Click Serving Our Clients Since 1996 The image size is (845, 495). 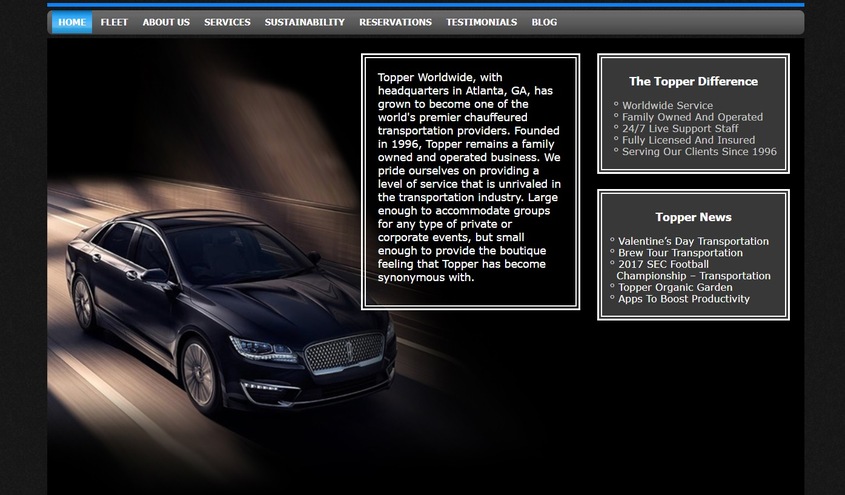pyautogui.click(x=699, y=151)
